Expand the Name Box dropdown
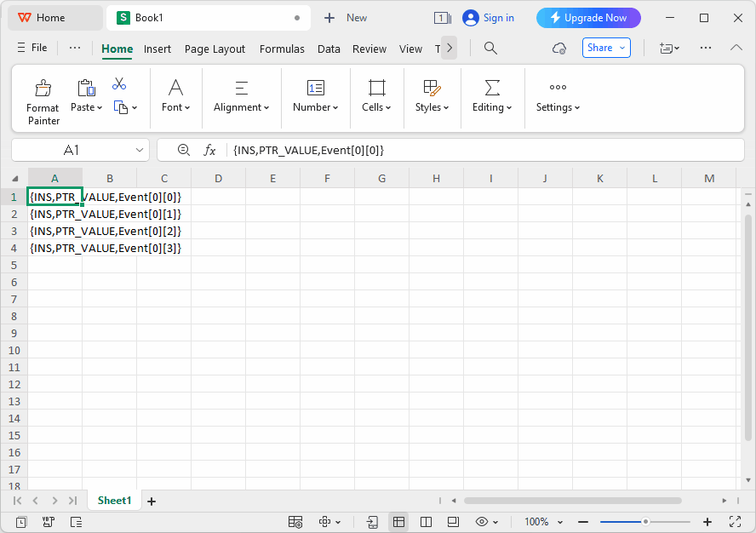The height and width of the screenshot is (533, 756). click(x=140, y=150)
